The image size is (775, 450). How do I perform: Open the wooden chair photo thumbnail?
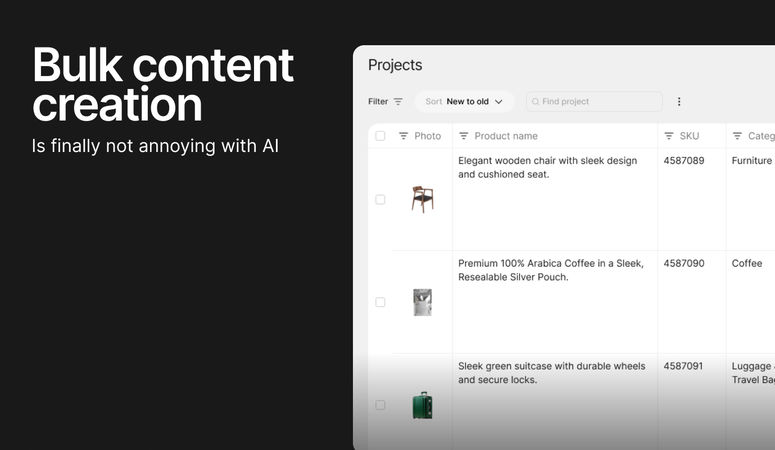tap(422, 198)
